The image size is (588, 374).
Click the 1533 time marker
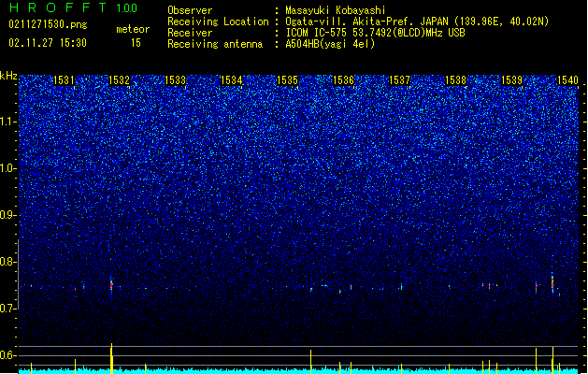click(175, 79)
